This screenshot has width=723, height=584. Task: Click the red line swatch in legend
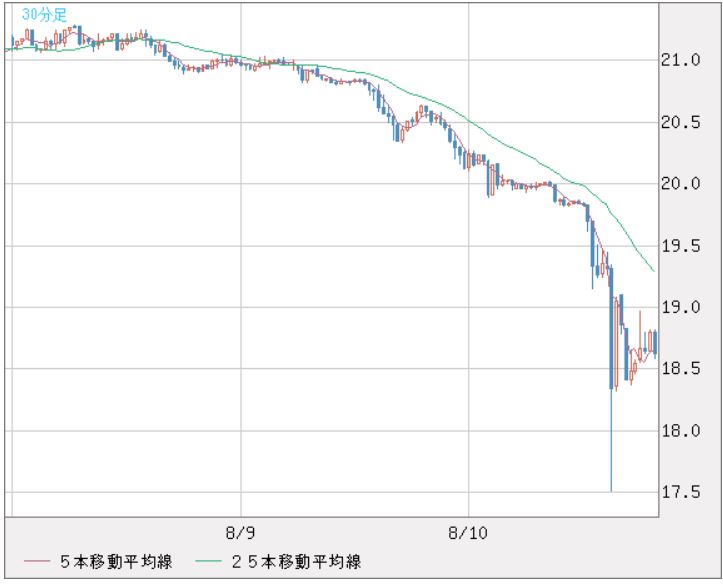[x=38, y=562]
